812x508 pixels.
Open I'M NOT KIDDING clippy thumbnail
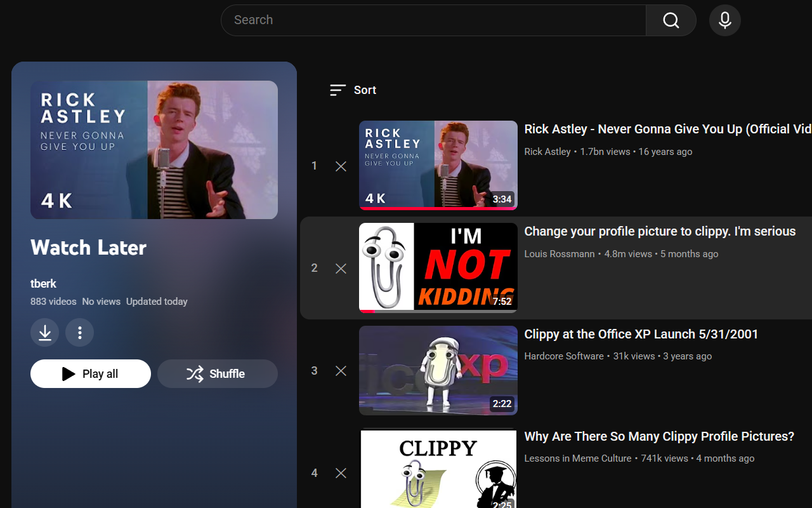point(438,267)
